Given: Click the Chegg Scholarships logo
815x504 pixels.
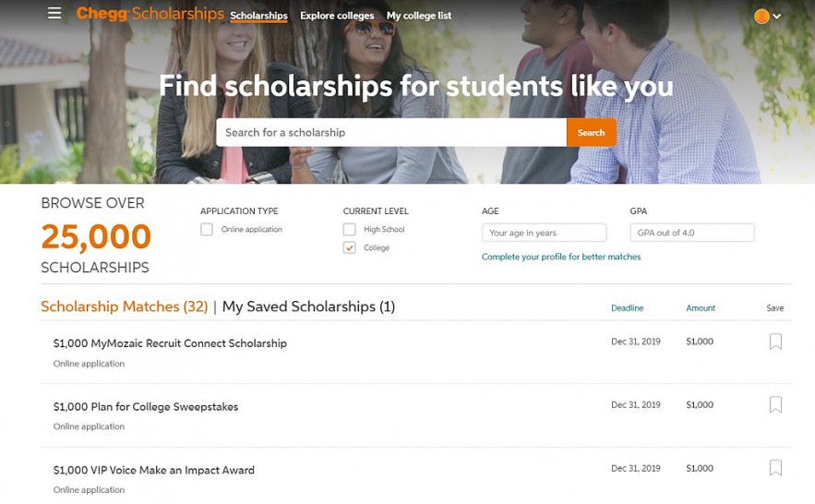Looking at the screenshot, I should click(150, 14).
